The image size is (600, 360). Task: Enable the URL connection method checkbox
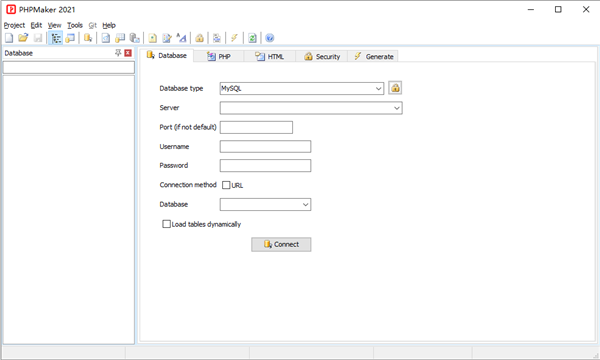pyautogui.click(x=226, y=185)
